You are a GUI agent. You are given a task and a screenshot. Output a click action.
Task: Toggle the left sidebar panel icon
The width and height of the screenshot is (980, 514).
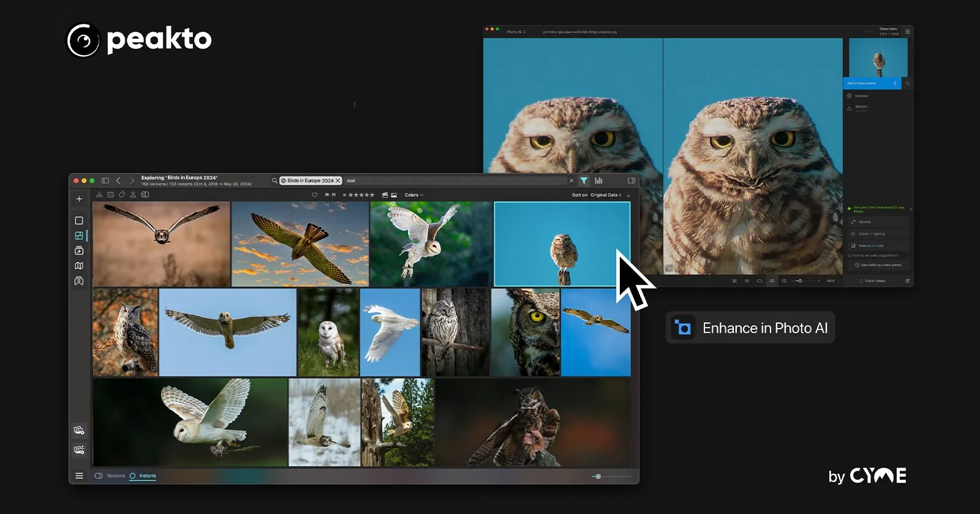pyautogui.click(x=105, y=181)
